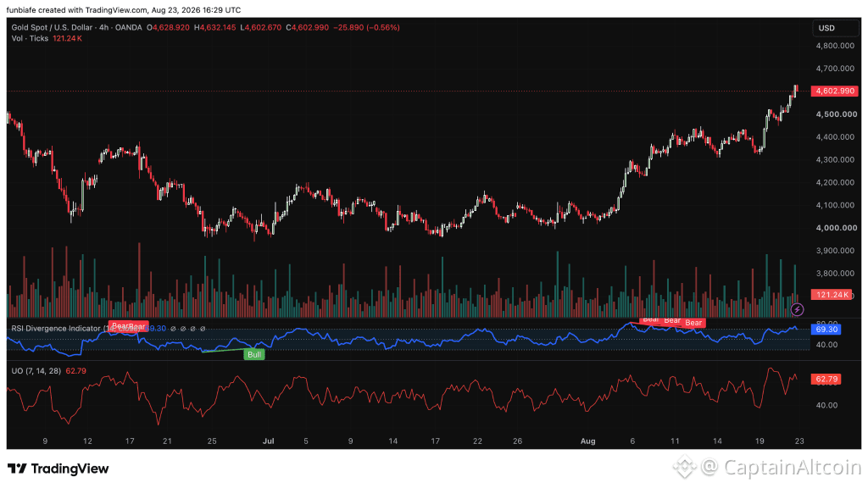Screen dimensions: 868x488
Task: Click the Aug label on the time axis
Action: [x=588, y=441]
